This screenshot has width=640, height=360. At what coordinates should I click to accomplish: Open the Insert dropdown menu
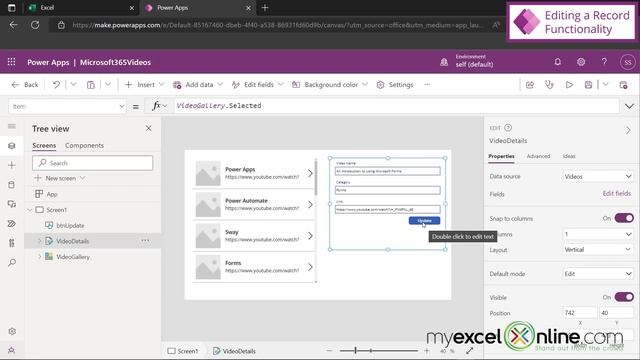tap(144, 84)
